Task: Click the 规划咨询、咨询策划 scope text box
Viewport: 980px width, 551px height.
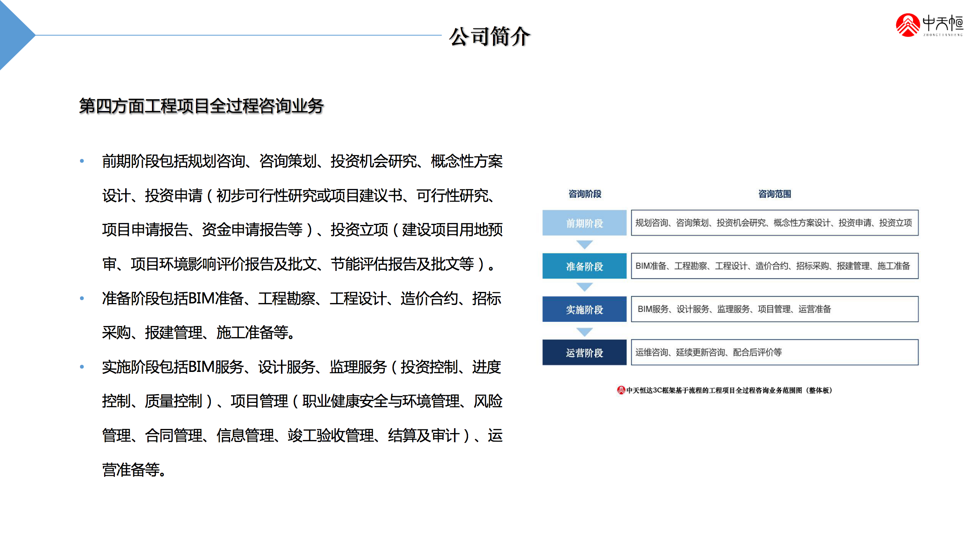Action: [x=774, y=223]
